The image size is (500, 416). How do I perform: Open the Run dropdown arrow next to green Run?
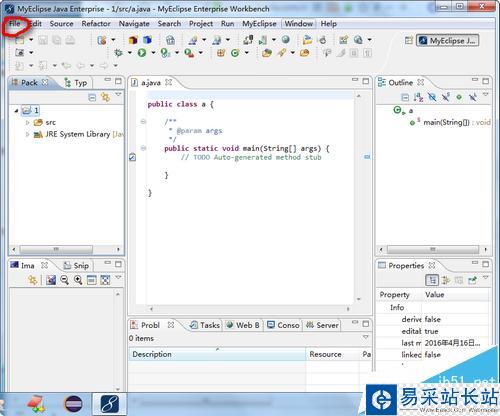(x=153, y=53)
